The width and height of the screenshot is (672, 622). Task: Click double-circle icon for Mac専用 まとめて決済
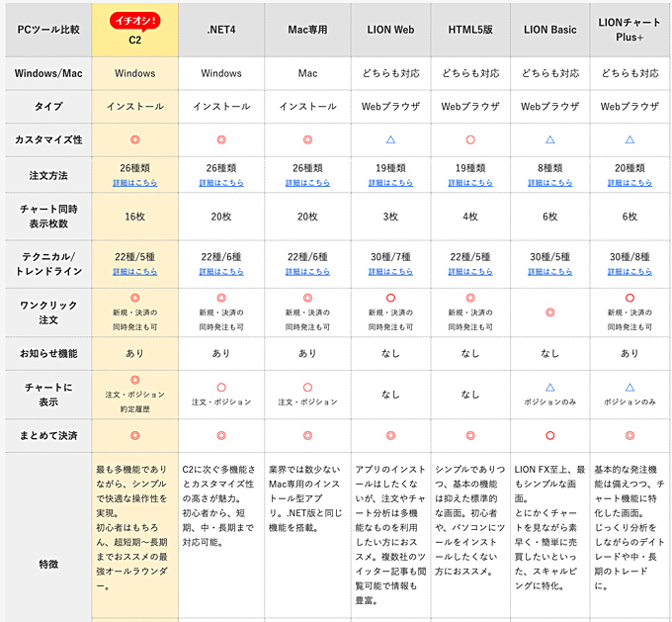pyautogui.click(x=307, y=436)
